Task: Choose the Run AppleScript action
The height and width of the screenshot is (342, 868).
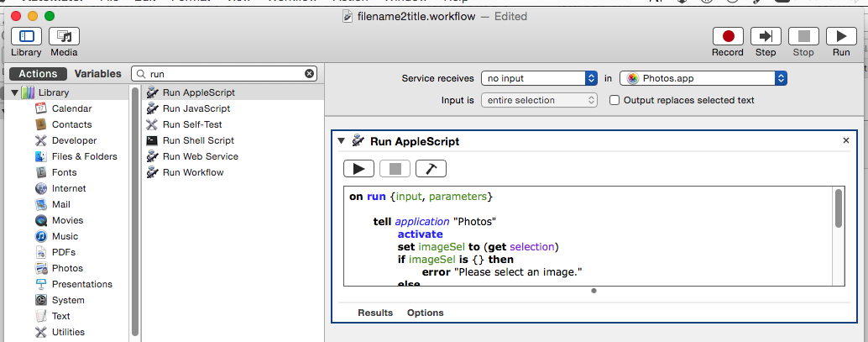Action: click(x=233, y=92)
